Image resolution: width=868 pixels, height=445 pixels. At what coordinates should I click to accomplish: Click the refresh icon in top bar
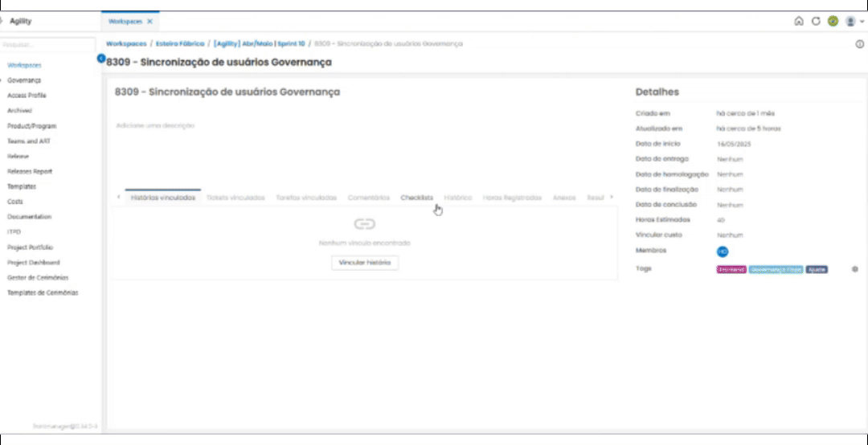tap(816, 22)
